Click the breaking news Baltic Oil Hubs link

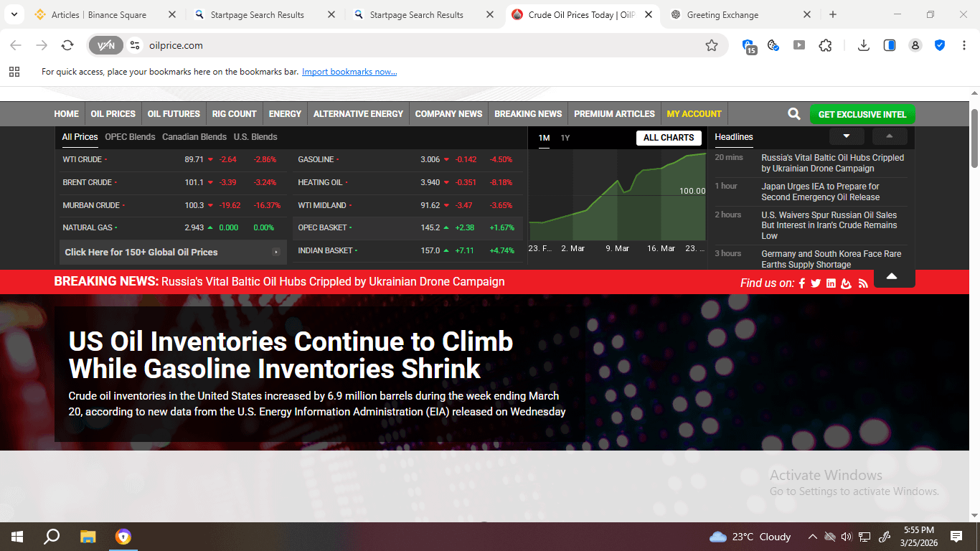pyautogui.click(x=333, y=282)
